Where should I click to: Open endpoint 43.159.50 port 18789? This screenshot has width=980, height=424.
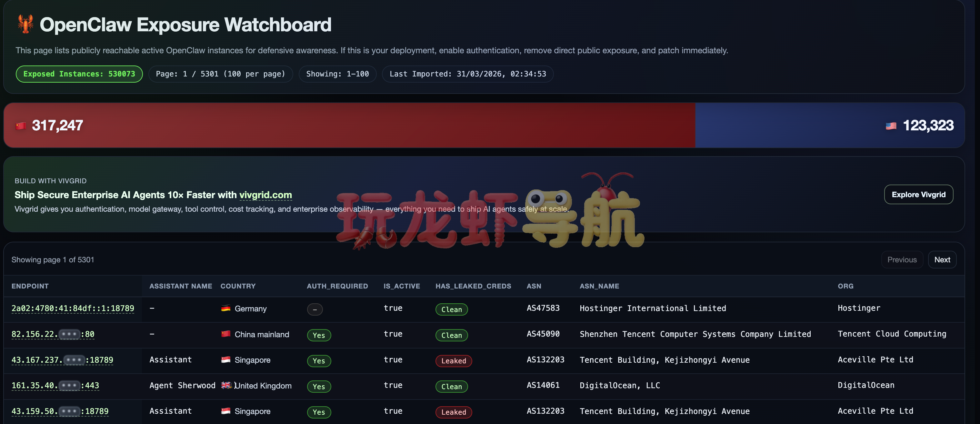[x=60, y=411]
